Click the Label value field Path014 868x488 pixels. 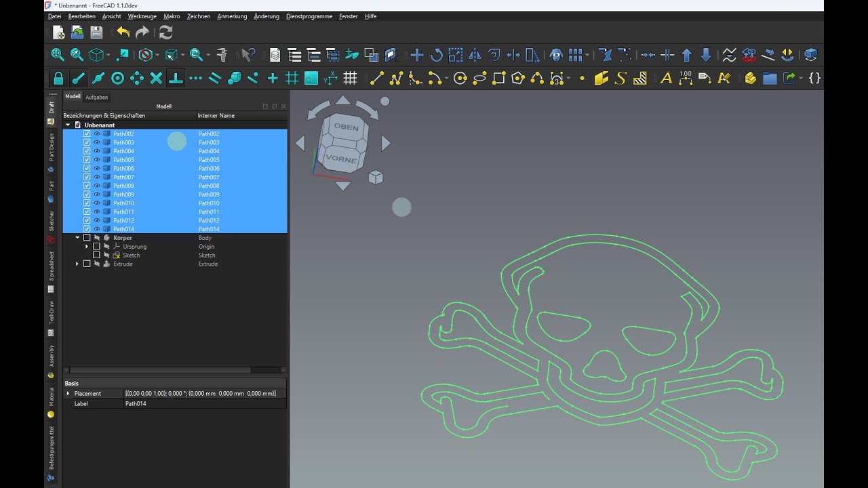(x=205, y=403)
